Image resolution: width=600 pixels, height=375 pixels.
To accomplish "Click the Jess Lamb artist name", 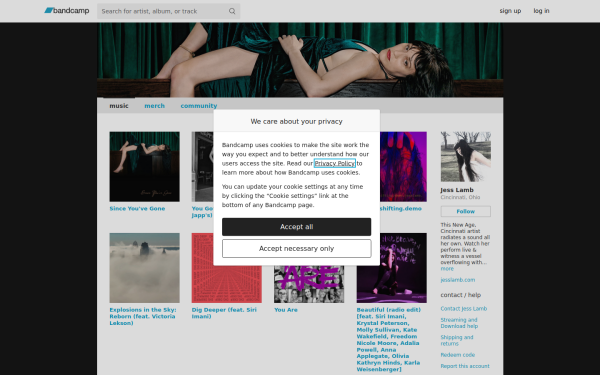I will pos(457,190).
